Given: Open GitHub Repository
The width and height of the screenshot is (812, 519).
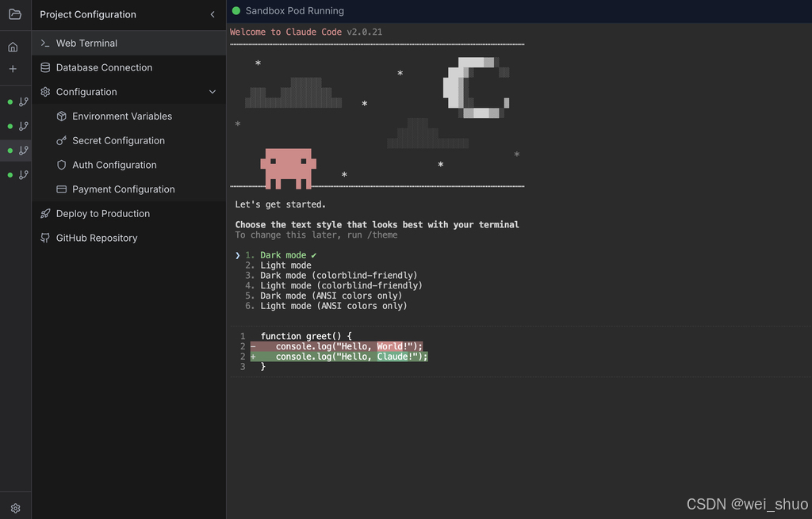Looking at the screenshot, I should [x=129, y=238].
